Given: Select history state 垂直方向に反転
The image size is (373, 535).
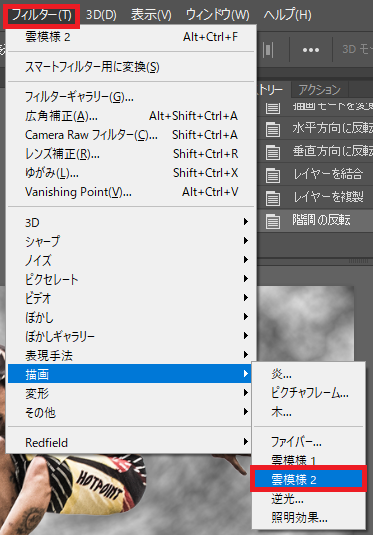Looking at the screenshot, I should pyautogui.click(x=316, y=151).
